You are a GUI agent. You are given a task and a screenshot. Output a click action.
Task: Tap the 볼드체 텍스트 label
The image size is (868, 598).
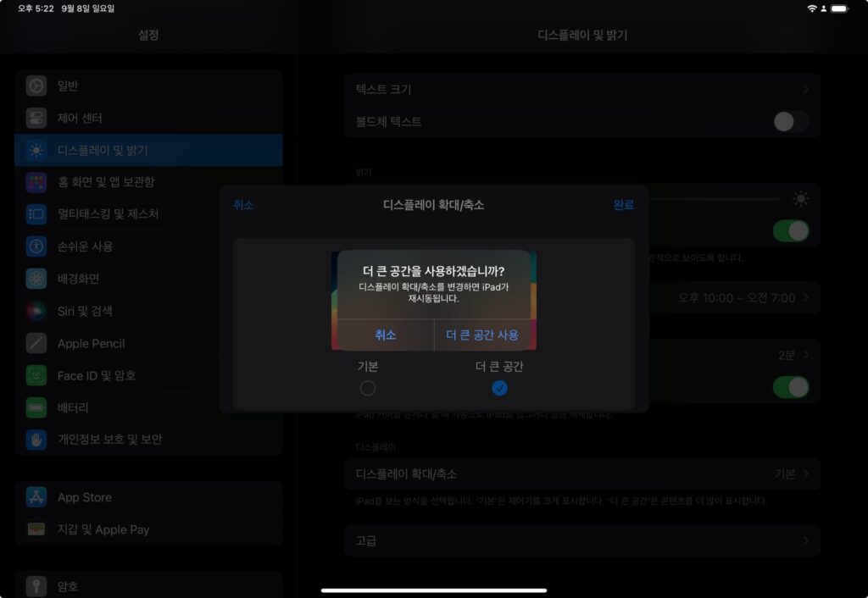(x=388, y=121)
